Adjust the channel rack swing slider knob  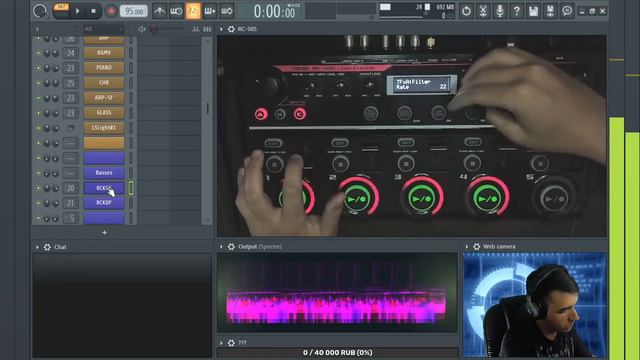coord(154,29)
